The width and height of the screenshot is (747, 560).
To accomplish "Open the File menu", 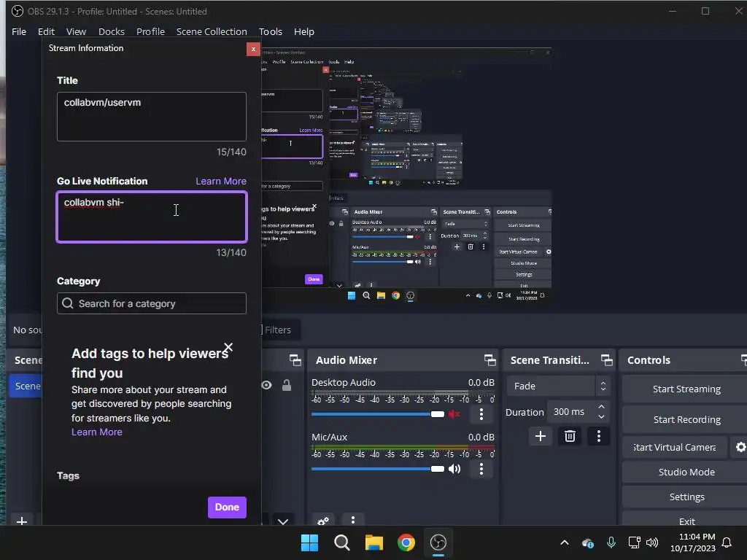I will tap(19, 31).
